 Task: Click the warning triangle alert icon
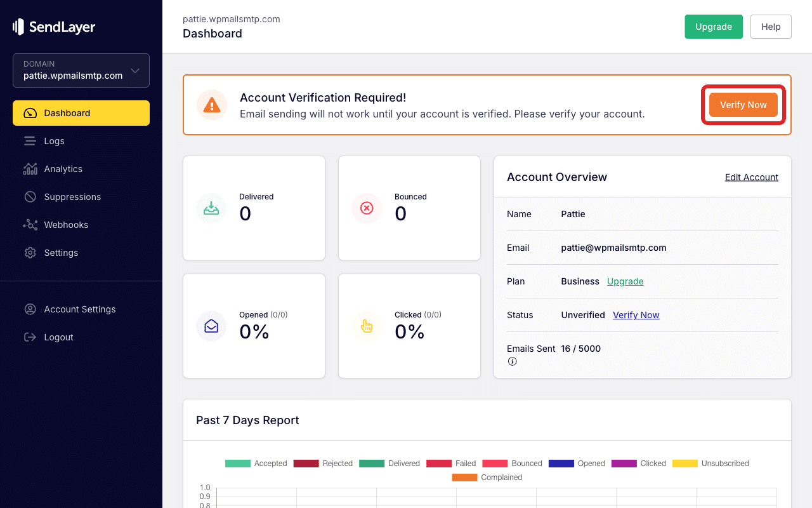(x=212, y=105)
